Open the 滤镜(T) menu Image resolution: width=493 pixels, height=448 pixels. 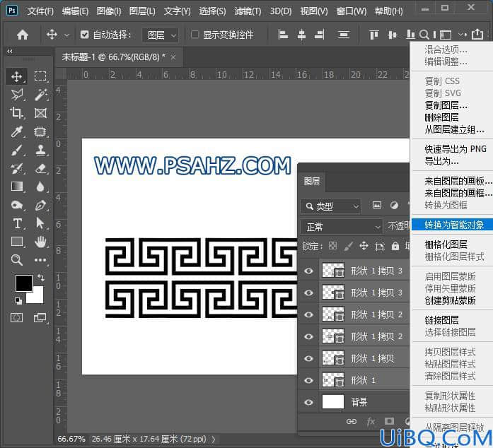tap(248, 11)
